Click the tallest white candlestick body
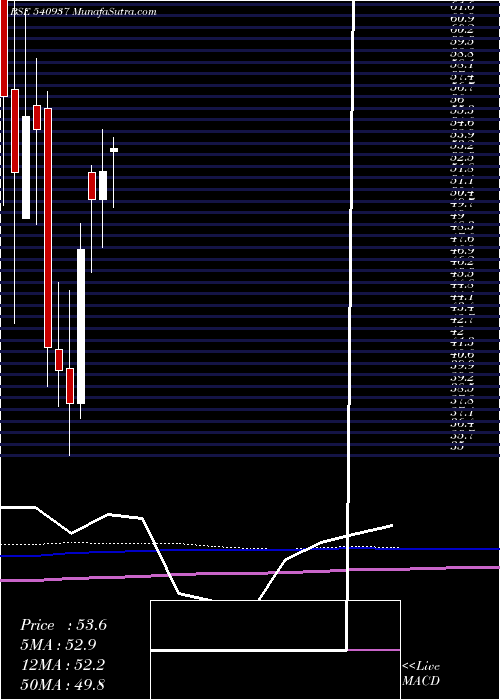 (x=81, y=326)
